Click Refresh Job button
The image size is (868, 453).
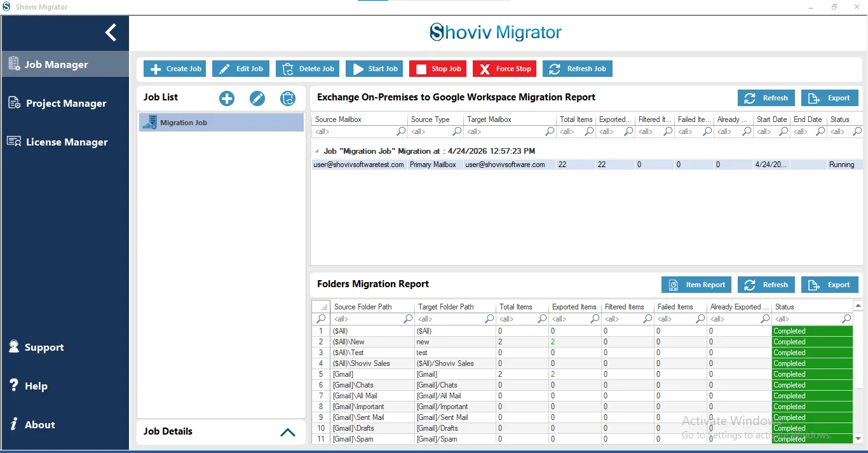point(578,69)
